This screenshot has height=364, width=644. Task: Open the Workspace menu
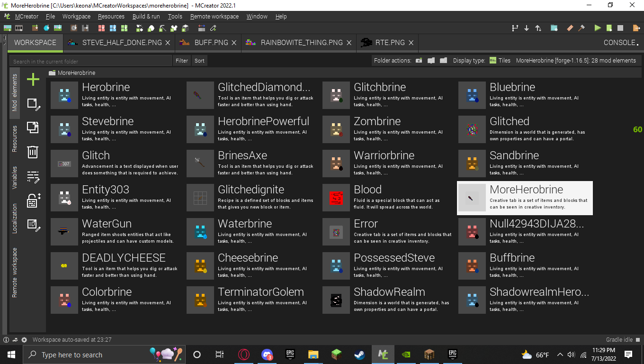(76, 16)
